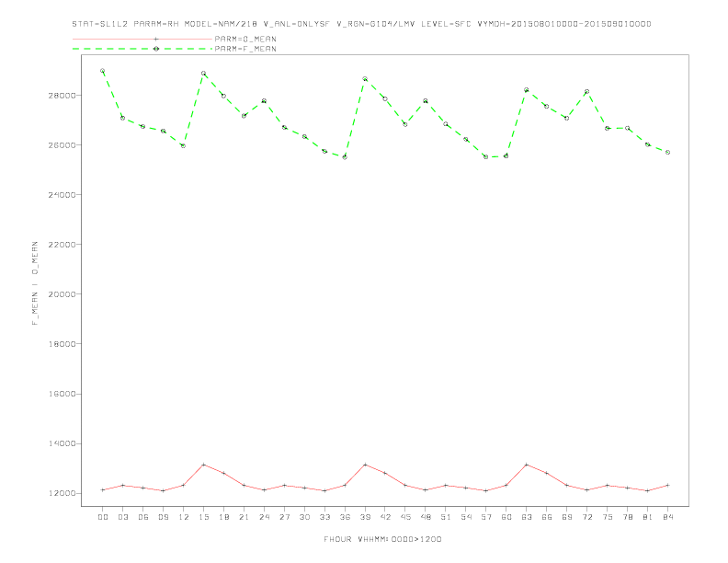This screenshot has height=563, width=728.
Task: Click the x-axis title FHOUR VHHMM
Action: (382, 539)
